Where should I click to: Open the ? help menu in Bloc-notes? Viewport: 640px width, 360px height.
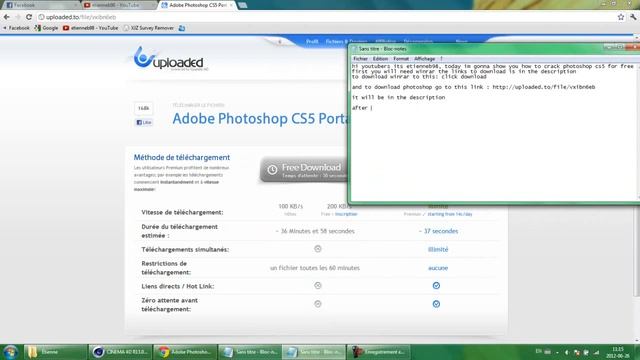tap(442, 59)
